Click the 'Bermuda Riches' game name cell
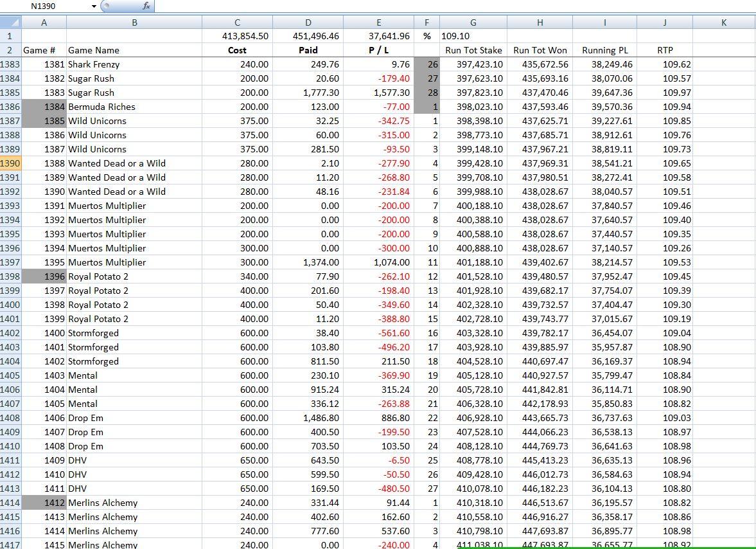 click(134, 107)
